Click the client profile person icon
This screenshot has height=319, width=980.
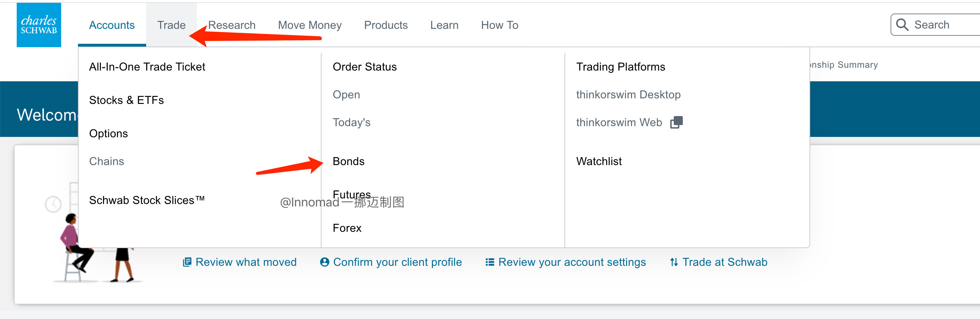(324, 262)
